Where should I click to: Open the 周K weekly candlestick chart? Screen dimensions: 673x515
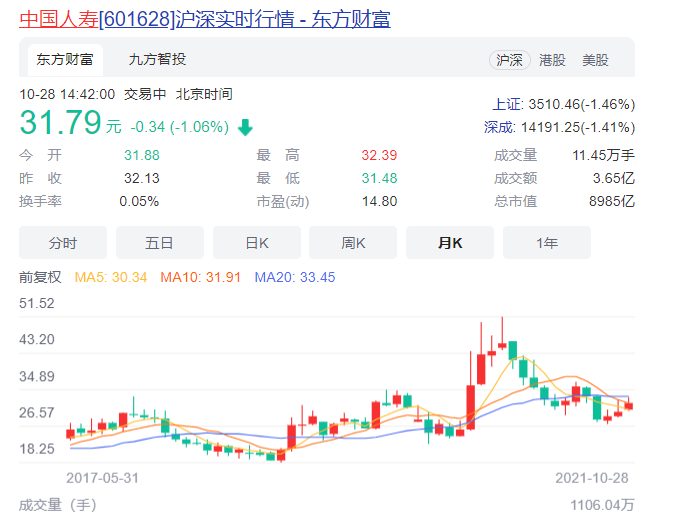[353, 243]
